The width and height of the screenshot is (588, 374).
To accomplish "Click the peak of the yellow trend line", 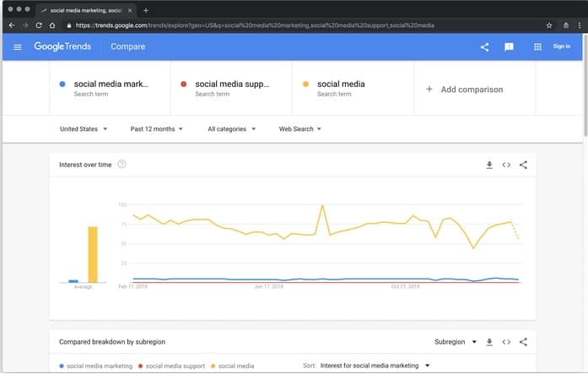I will pyautogui.click(x=322, y=205).
